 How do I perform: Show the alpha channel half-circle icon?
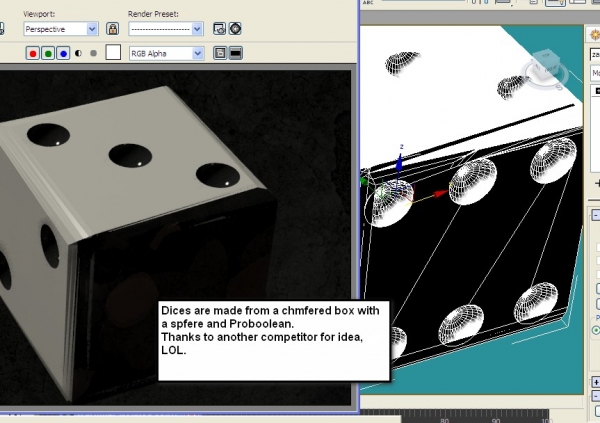(78, 53)
